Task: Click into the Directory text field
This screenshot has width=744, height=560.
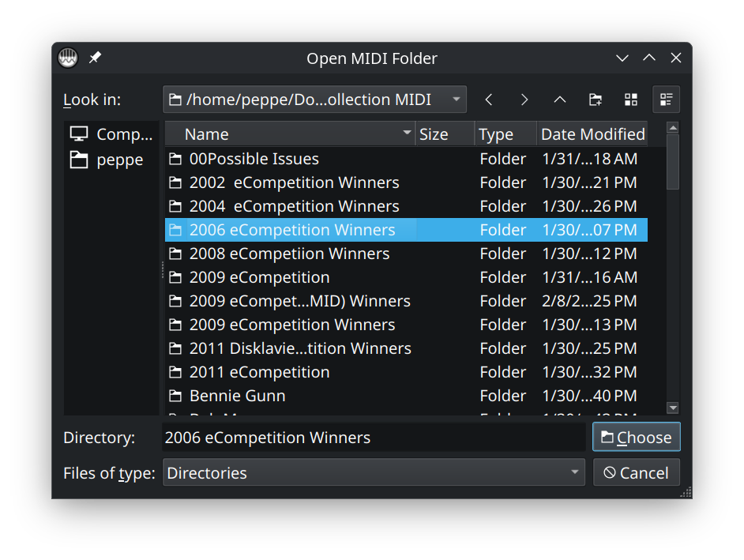Action: pyautogui.click(x=374, y=438)
